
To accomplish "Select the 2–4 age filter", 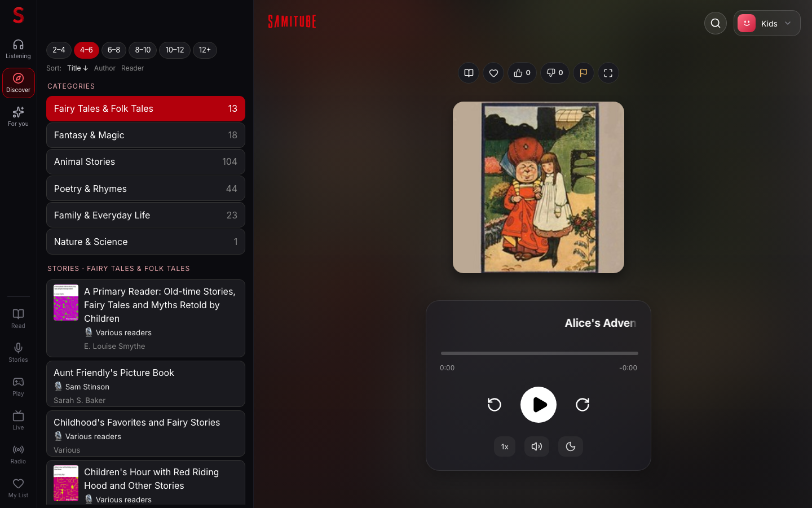I will [x=59, y=50].
